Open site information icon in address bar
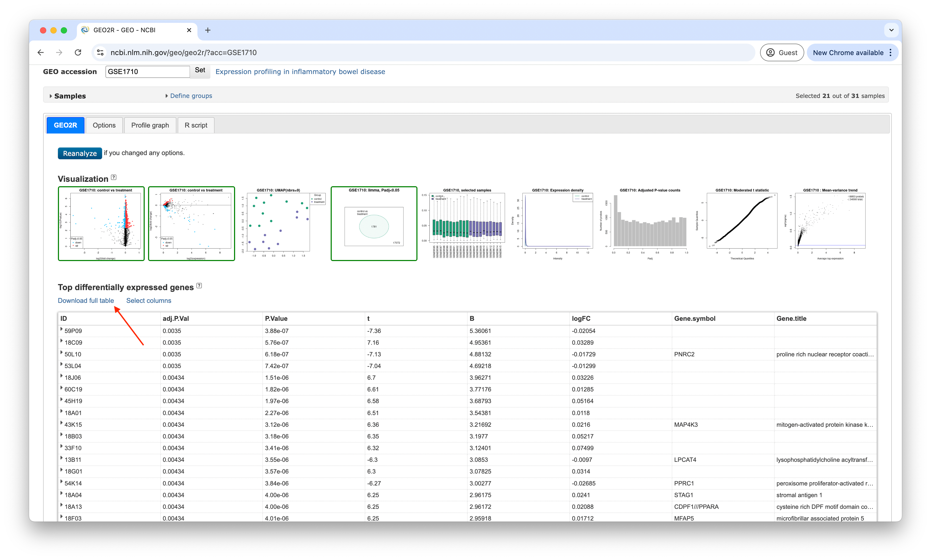 100,52
